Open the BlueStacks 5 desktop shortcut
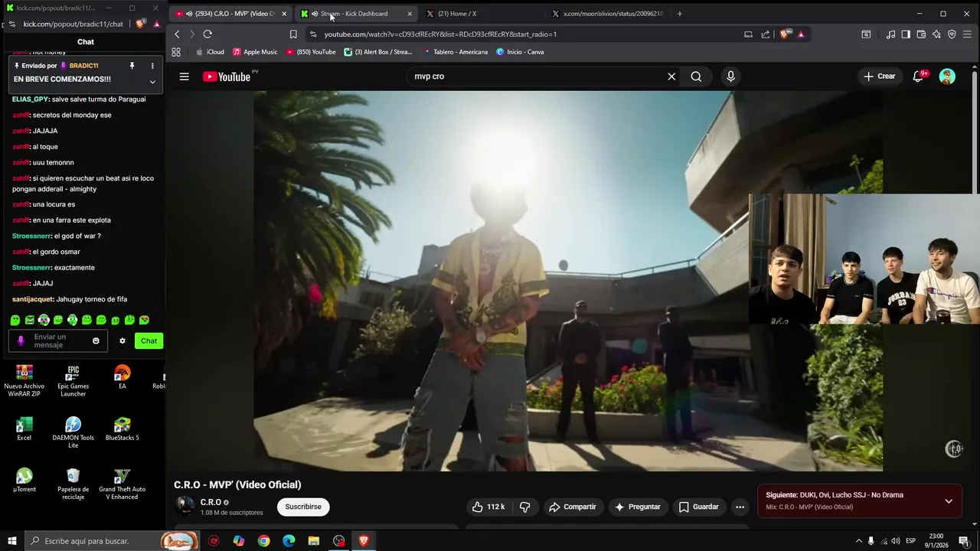 pos(122,429)
